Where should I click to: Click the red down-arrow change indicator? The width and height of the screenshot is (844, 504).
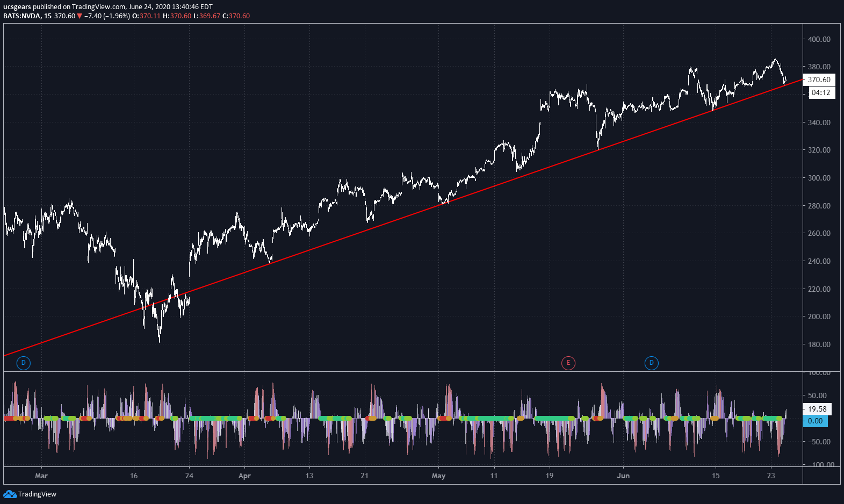(x=80, y=16)
